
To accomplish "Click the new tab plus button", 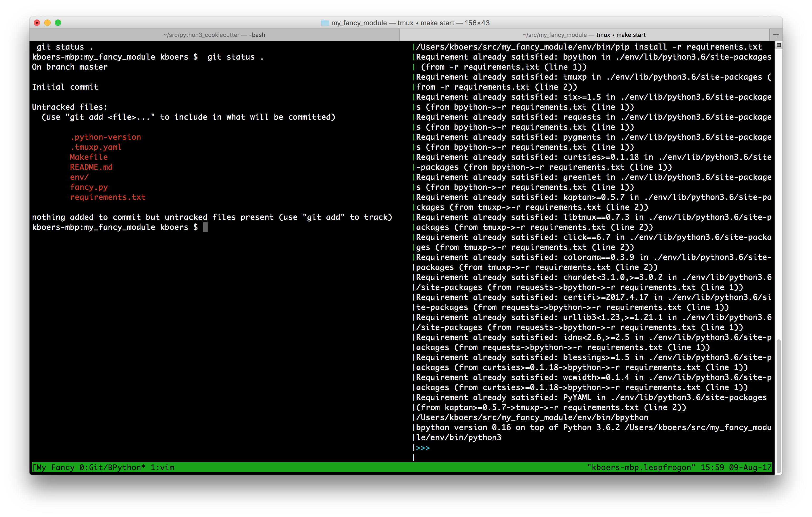I will 776,35.
